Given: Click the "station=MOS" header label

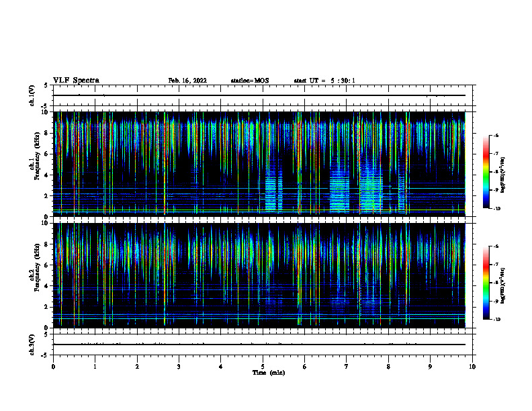Looking at the screenshot, I should tap(250, 81).
